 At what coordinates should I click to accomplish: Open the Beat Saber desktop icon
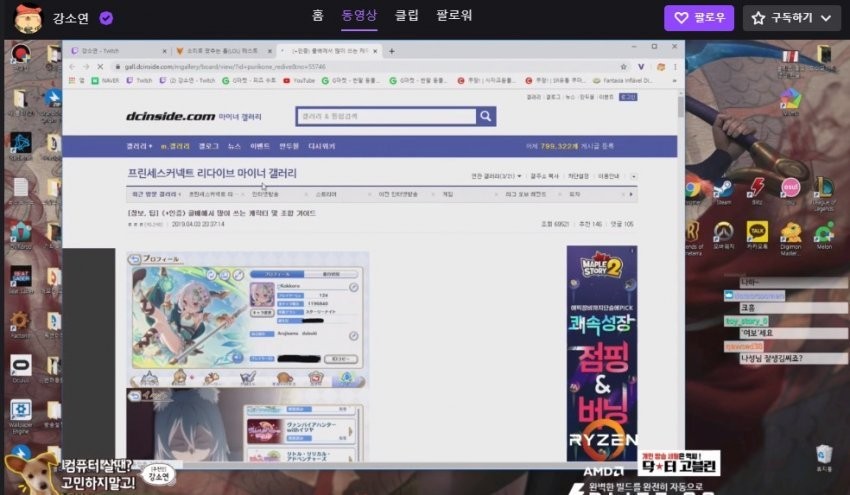21,280
